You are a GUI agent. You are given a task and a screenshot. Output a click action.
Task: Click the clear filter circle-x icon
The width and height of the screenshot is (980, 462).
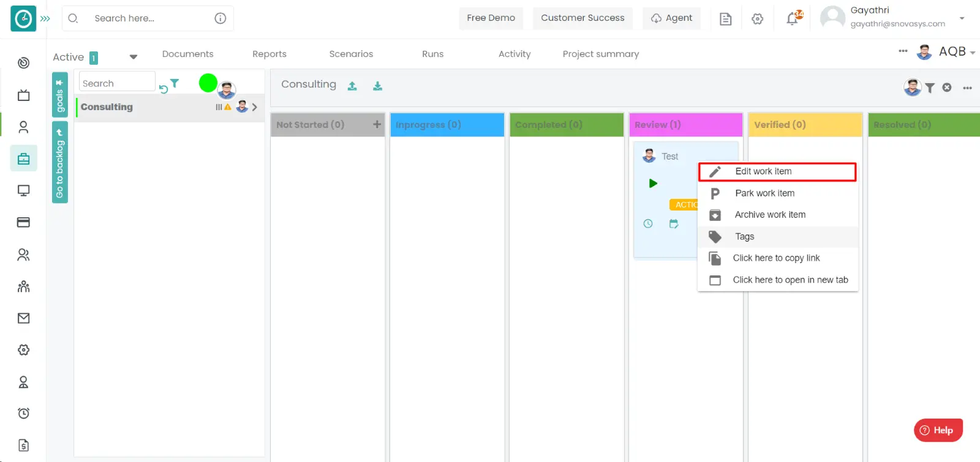pos(947,88)
